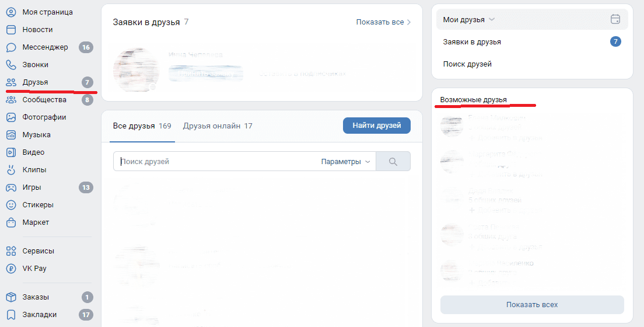Expand the Параметры search filters
Image resolution: width=644 pixels, height=327 pixels.
click(x=346, y=162)
